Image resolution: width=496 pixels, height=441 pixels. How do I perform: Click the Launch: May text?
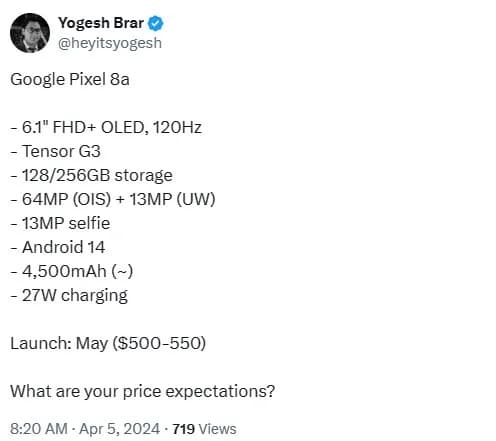tap(59, 344)
